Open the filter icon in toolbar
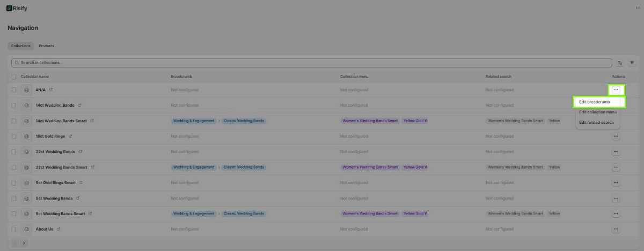This screenshot has height=251, width=644. (x=632, y=63)
